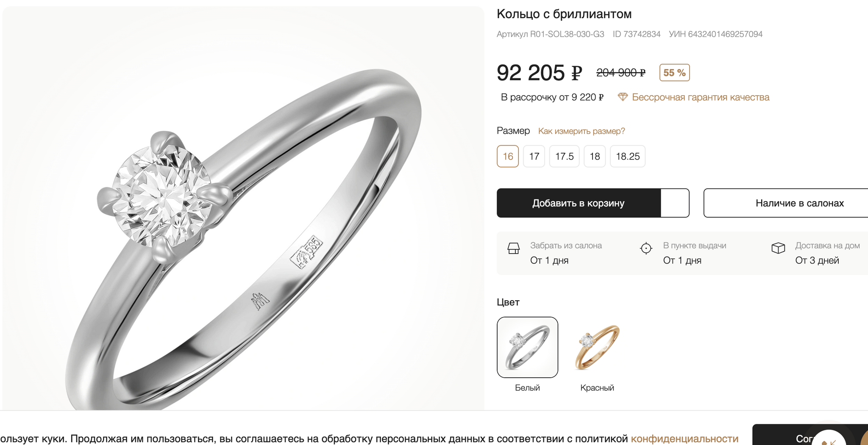Click the 55 % discount badge
The image size is (868, 445).
(x=674, y=72)
